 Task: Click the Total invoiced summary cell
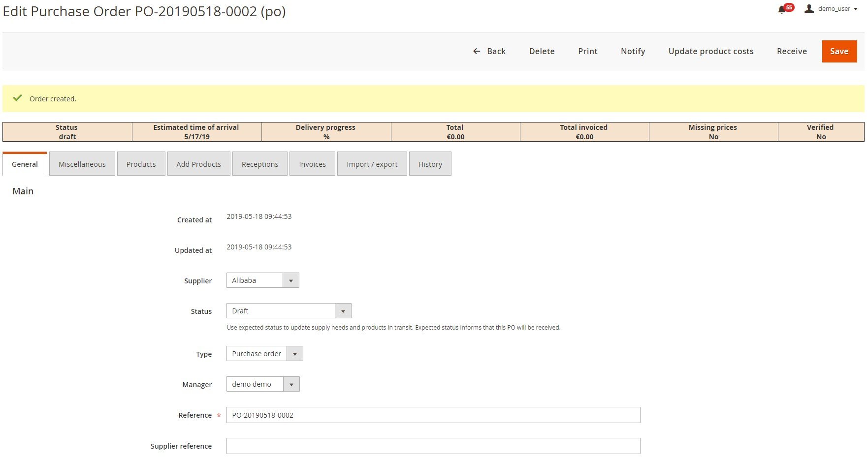pos(584,132)
